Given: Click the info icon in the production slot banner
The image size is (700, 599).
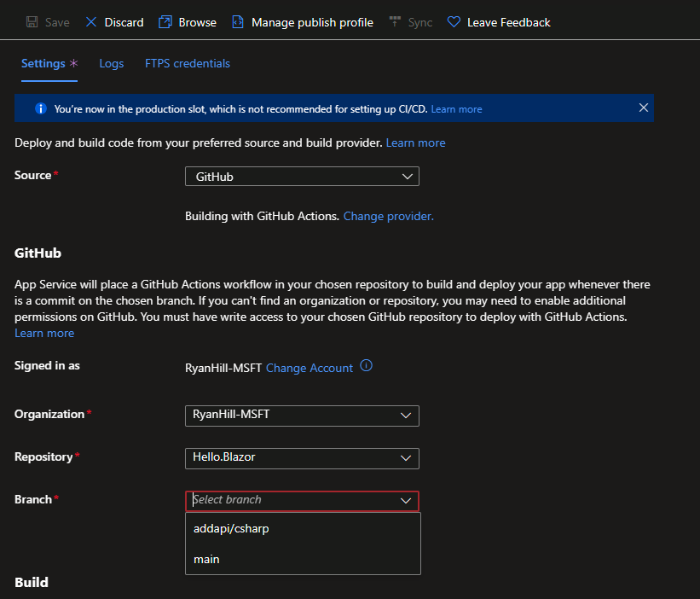Looking at the screenshot, I should coord(40,108).
